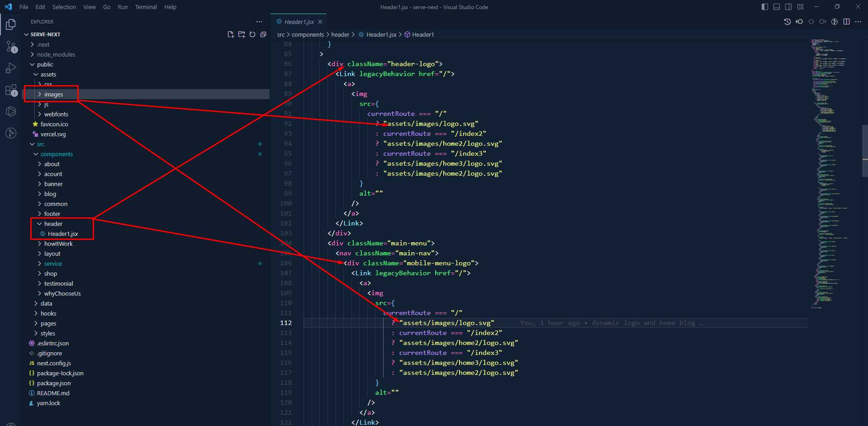Click the VS Code logo icon
Viewport: 868px width, 426px height.
(8, 7)
